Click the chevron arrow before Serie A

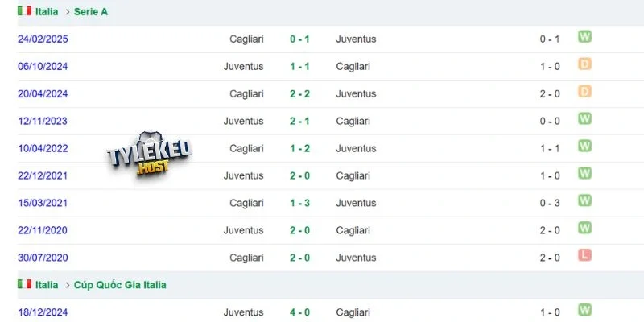pos(68,12)
